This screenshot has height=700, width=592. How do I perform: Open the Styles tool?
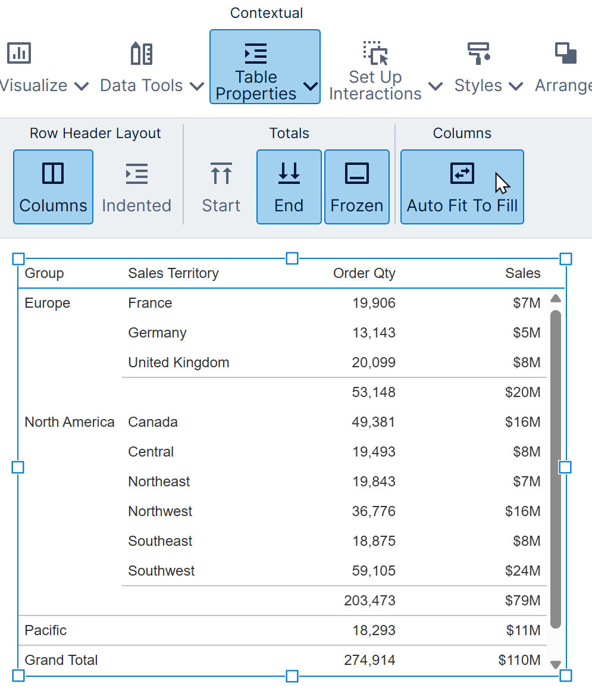(x=478, y=53)
